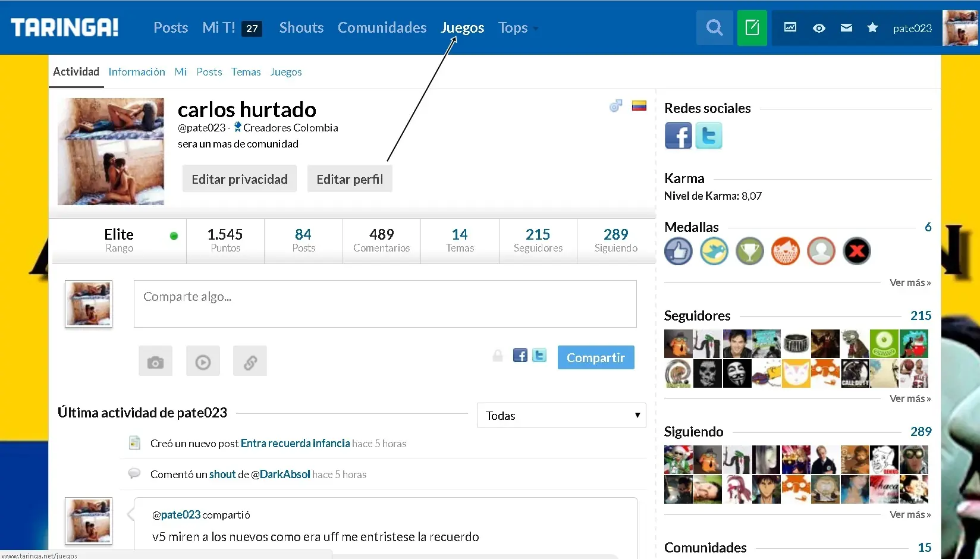Click the shout link in activity

click(x=222, y=474)
